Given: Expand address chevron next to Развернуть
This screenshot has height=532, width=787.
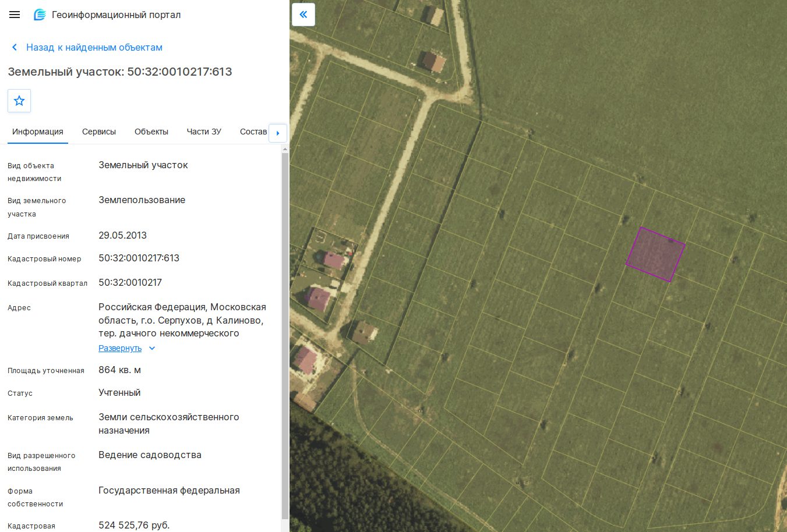Looking at the screenshot, I should pos(152,348).
